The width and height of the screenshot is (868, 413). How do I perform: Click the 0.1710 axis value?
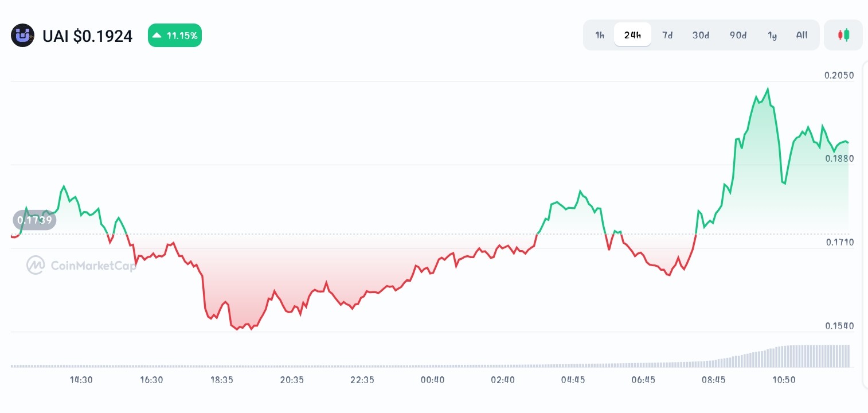point(839,242)
